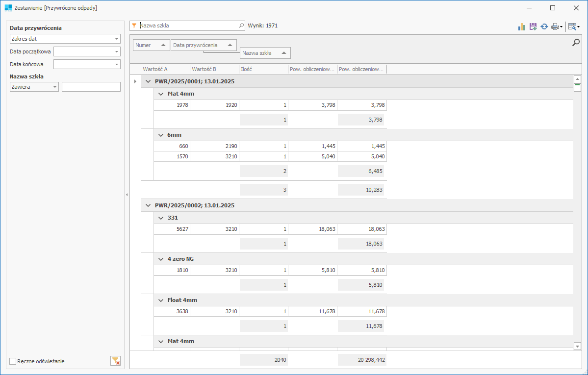The width and height of the screenshot is (588, 375).
Task: Open the Zakres dat dropdown
Action: [117, 39]
